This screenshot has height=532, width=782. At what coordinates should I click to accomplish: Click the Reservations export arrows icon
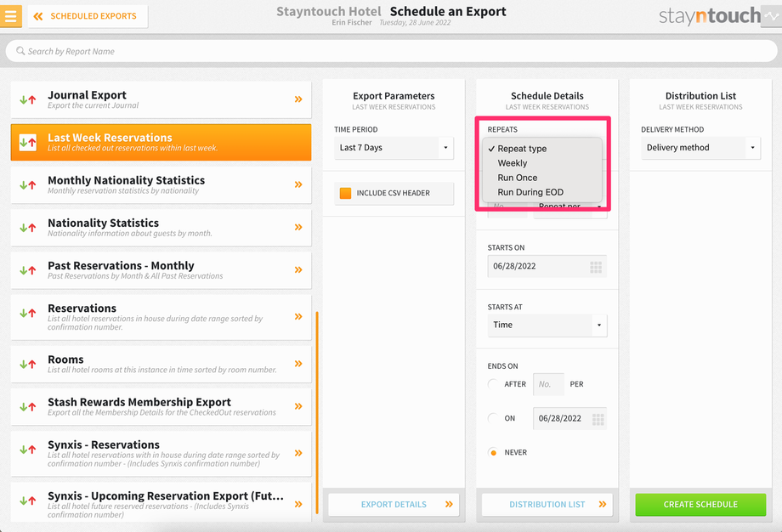pos(28,313)
